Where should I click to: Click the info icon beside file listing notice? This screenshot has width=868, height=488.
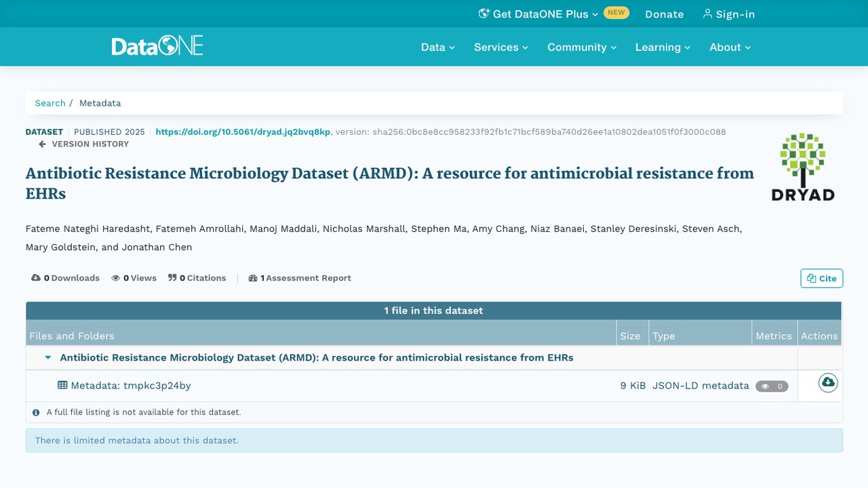coord(36,412)
